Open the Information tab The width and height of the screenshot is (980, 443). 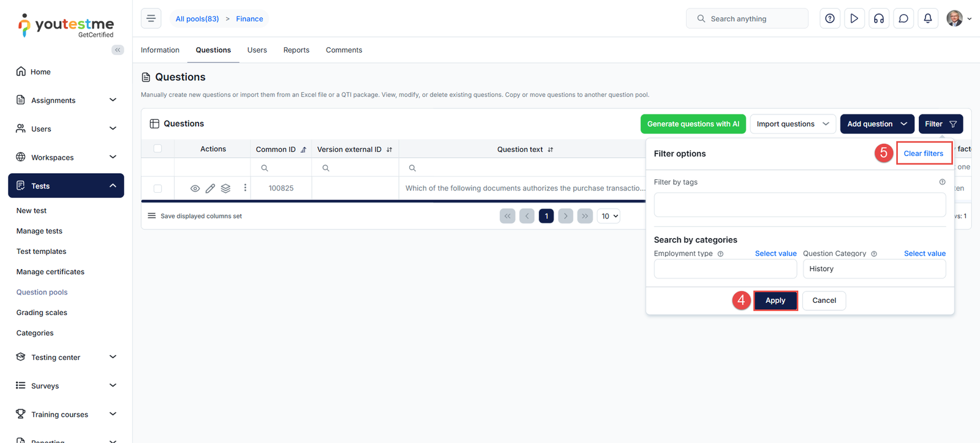160,50
